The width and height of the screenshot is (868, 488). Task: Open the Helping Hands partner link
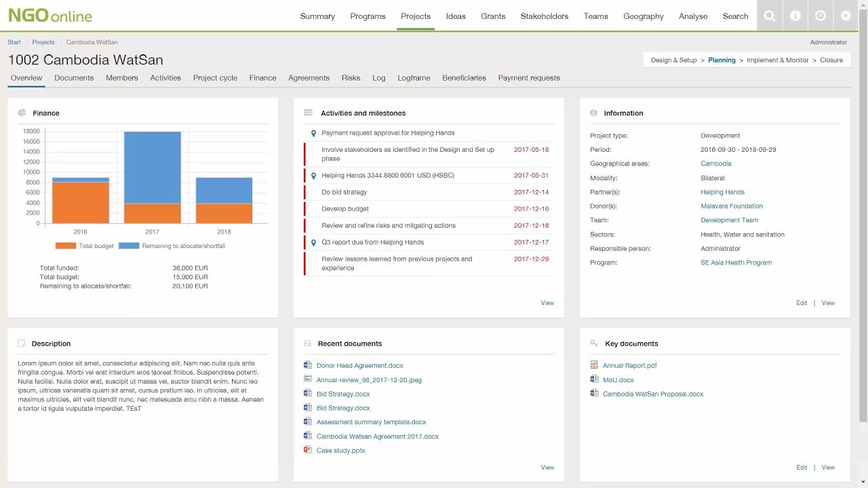click(722, 192)
